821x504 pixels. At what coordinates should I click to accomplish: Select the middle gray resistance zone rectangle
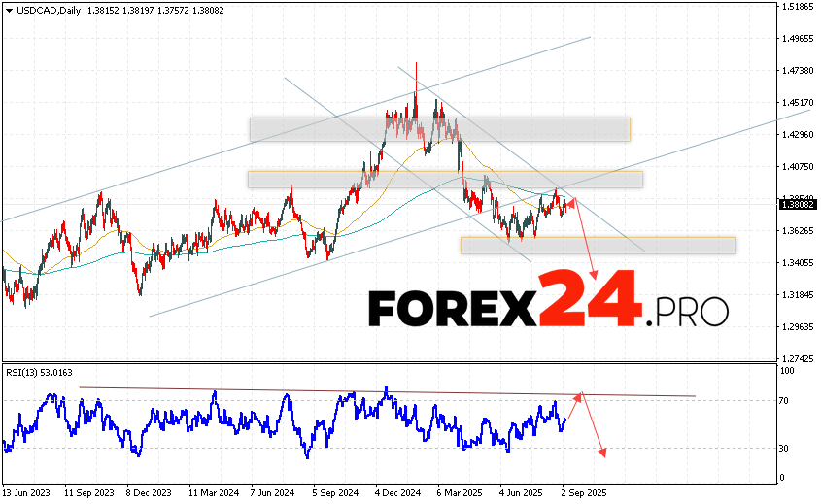pyautogui.click(x=444, y=179)
